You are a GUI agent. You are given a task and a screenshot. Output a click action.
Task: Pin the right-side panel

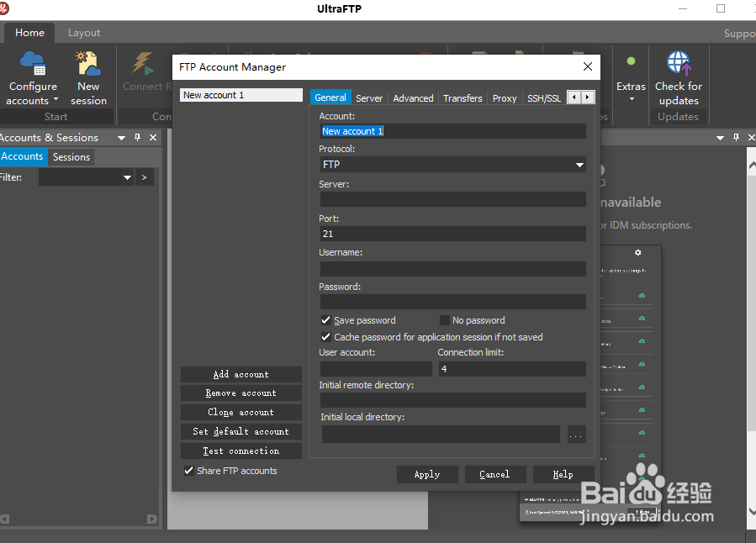point(736,137)
